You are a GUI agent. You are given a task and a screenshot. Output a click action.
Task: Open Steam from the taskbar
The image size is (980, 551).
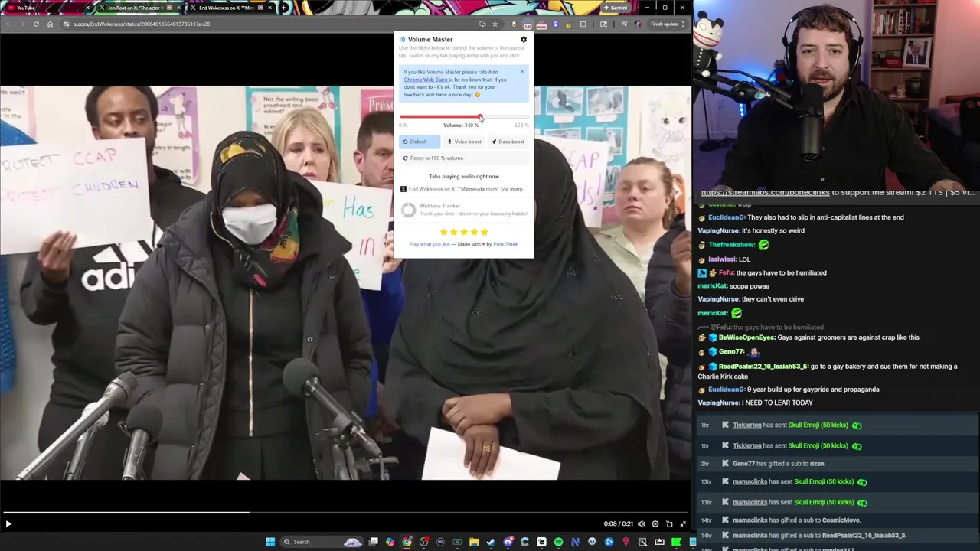[491, 542]
